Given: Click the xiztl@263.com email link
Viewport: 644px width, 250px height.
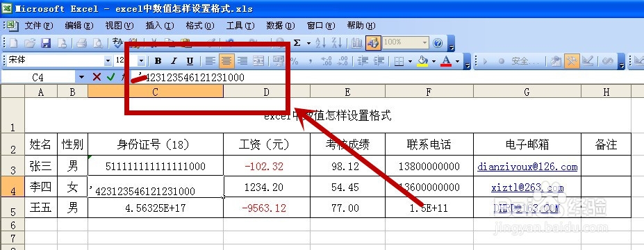Looking at the screenshot, I should [x=527, y=187].
